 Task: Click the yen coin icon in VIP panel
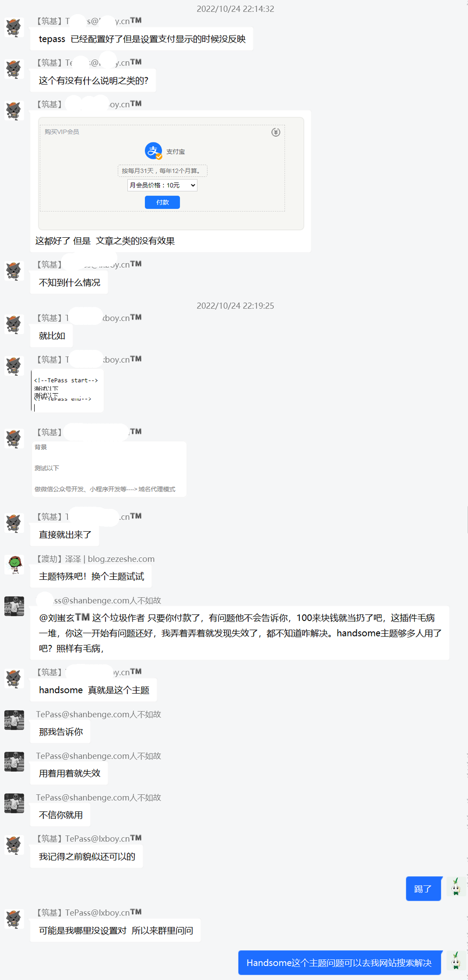(x=276, y=132)
